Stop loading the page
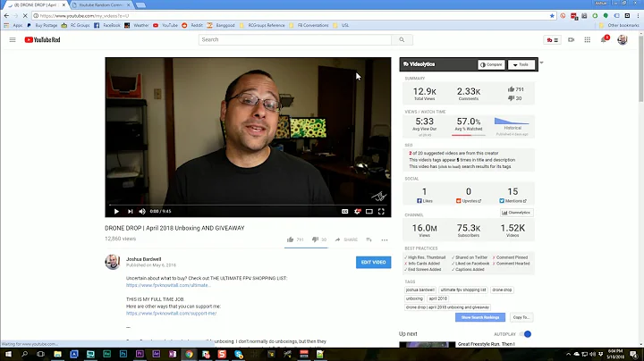 (25, 15)
